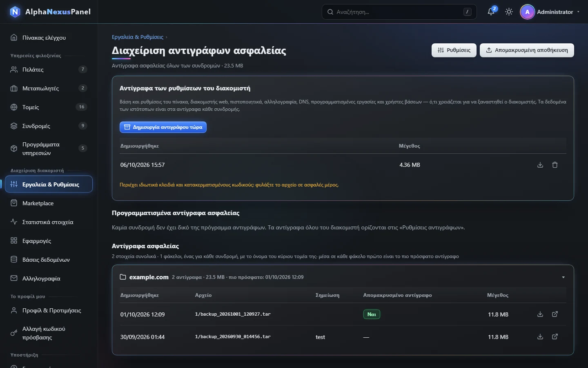The width and height of the screenshot is (588, 368).
Task: Open external link for backup_20260930_014456.tar
Action: [555, 337]
